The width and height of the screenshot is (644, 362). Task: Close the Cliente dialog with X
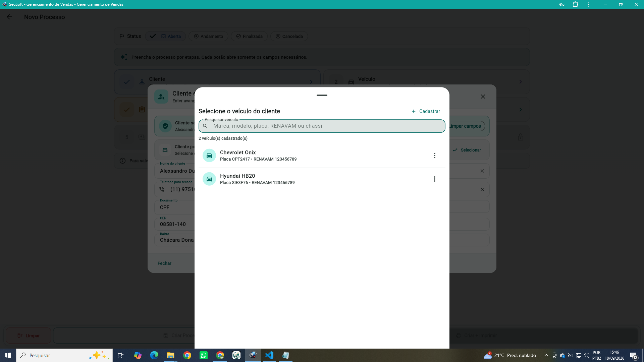point(483,97)
